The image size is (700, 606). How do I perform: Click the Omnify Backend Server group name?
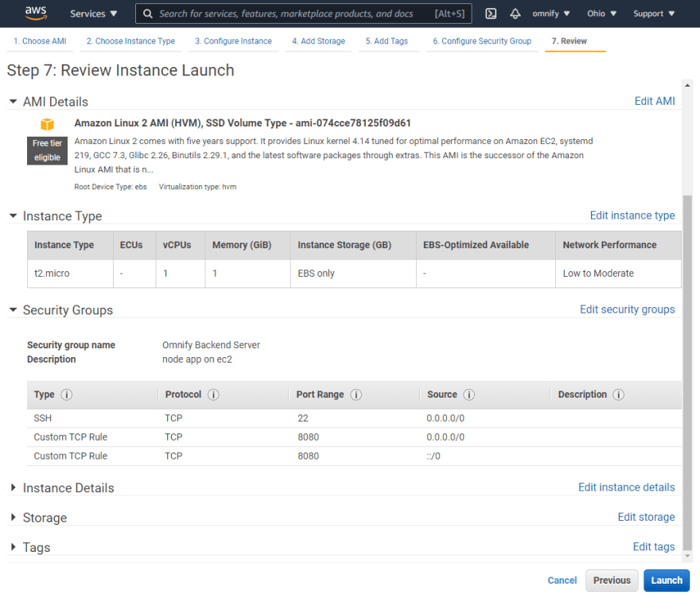[x=211, y=345]
